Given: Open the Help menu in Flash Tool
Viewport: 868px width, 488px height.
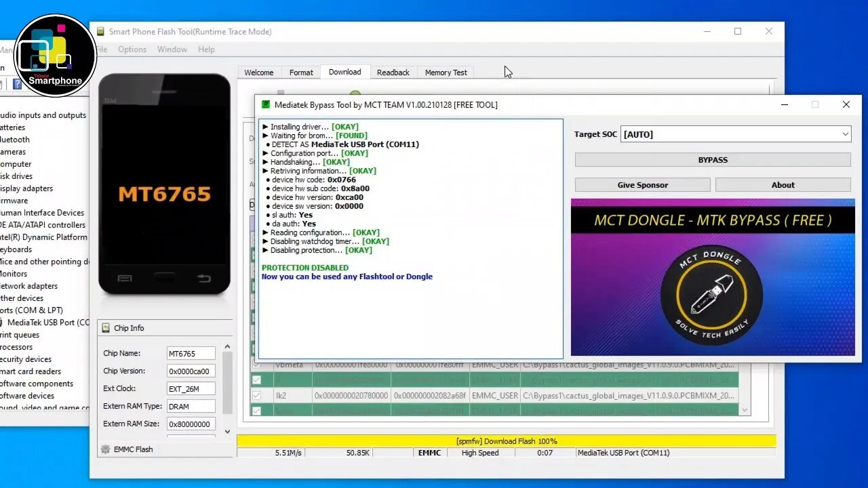Looking at the screenshot, I should 206,49.
